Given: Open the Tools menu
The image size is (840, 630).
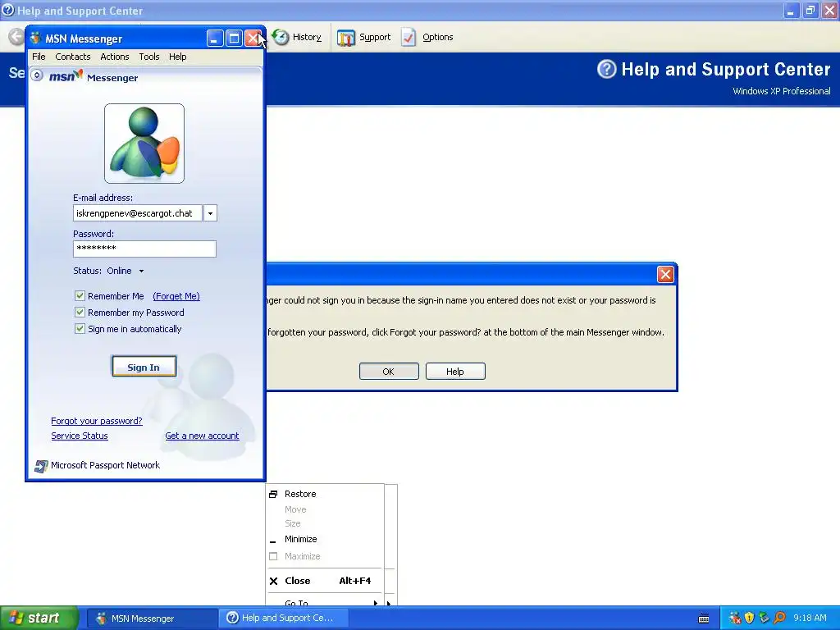Looking at the screenshot, I should (x=149, y=57).
